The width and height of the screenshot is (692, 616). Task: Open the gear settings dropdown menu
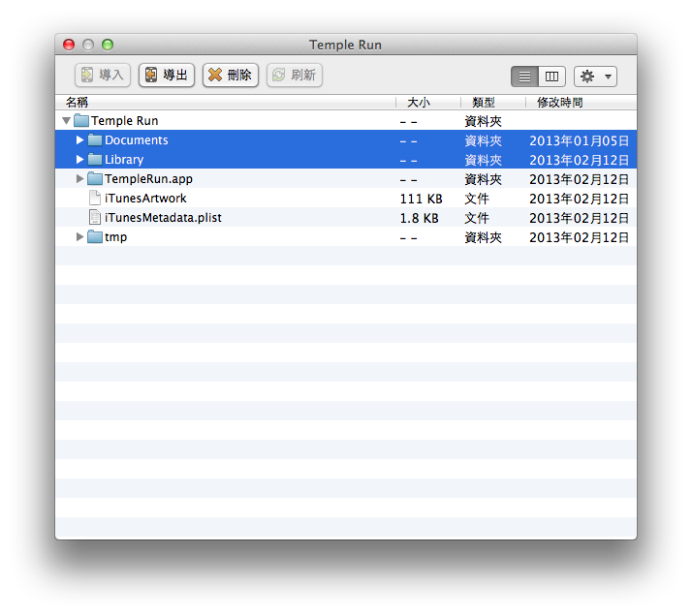tap(594, 77)
